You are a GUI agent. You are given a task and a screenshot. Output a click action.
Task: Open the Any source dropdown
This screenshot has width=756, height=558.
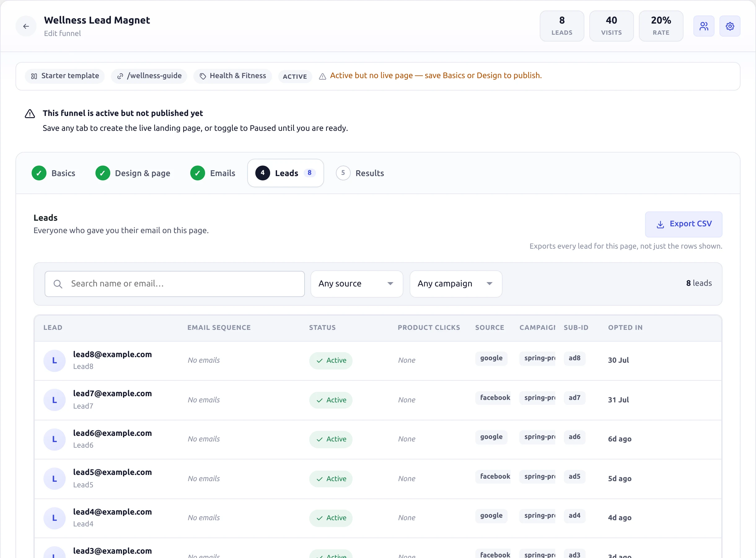pyautogui.click(x=357, y=284)
